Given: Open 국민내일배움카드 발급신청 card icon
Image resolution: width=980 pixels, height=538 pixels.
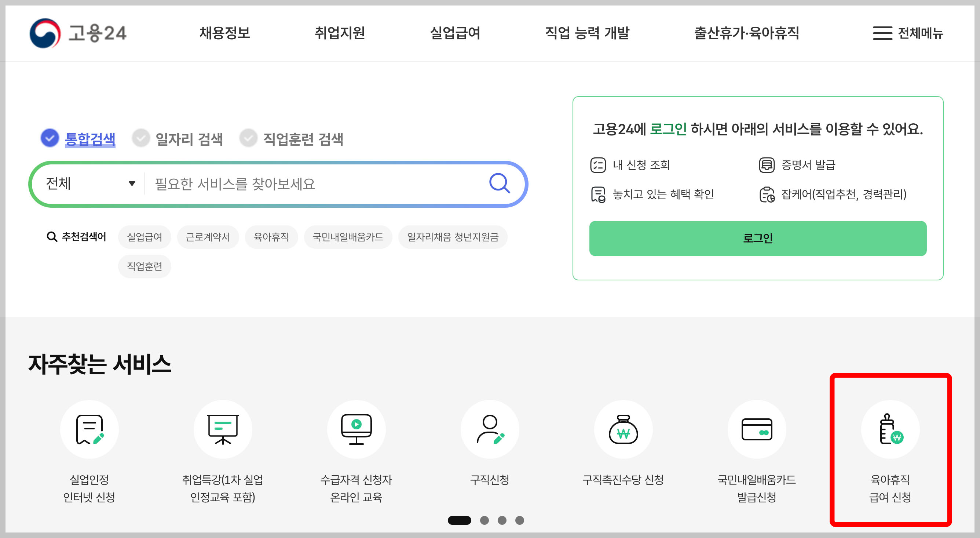Looking at the screenshot, I should click(x=757, y=429).
